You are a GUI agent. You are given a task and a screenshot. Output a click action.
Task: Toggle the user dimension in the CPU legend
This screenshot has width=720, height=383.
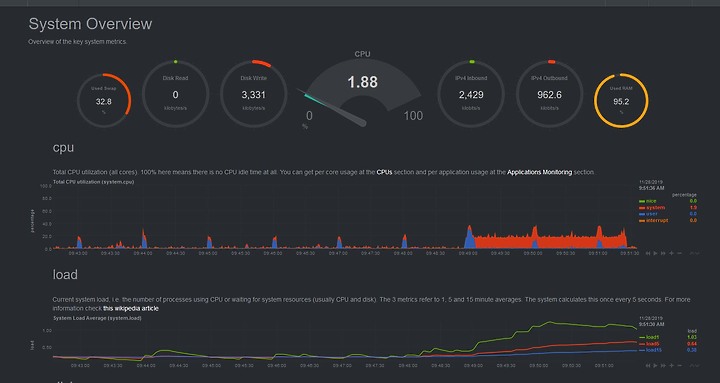point(648,214)
